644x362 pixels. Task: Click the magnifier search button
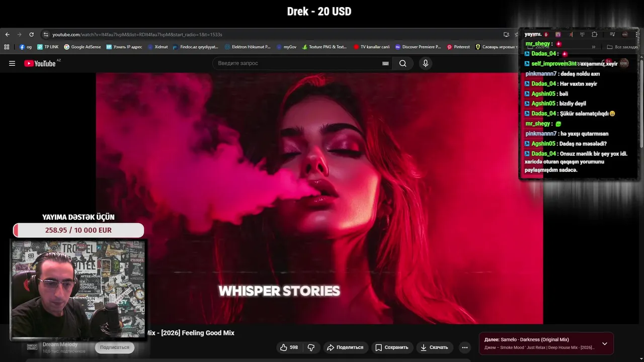pyautogui.click(x=403, y=63)
